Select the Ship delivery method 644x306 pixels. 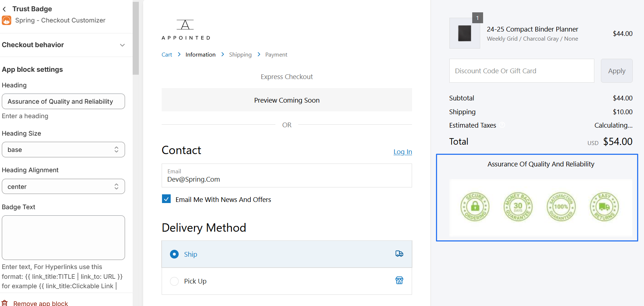pyautogui.click(x=174, y=254)
